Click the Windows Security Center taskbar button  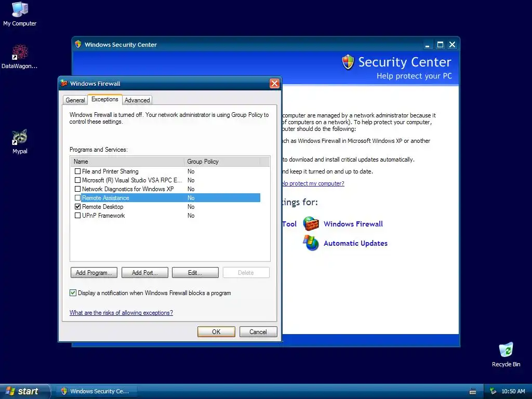(x=96, y=392)
